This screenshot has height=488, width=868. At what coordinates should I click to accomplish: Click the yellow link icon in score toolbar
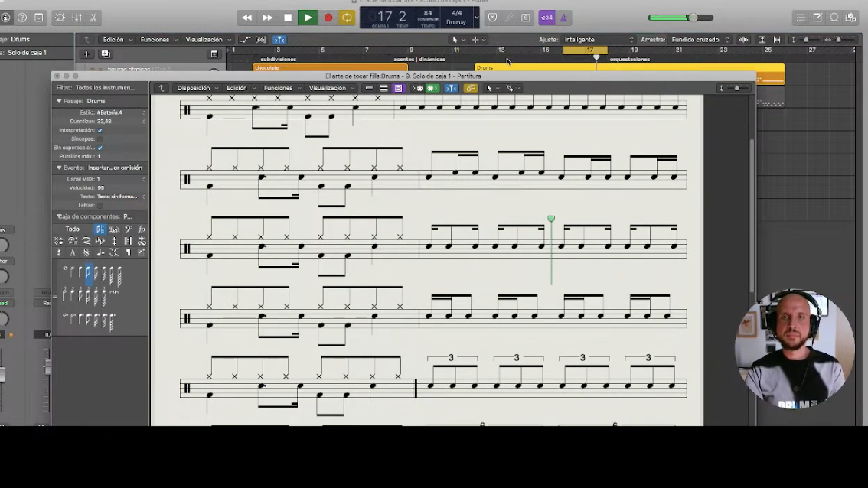pos(471,88)
